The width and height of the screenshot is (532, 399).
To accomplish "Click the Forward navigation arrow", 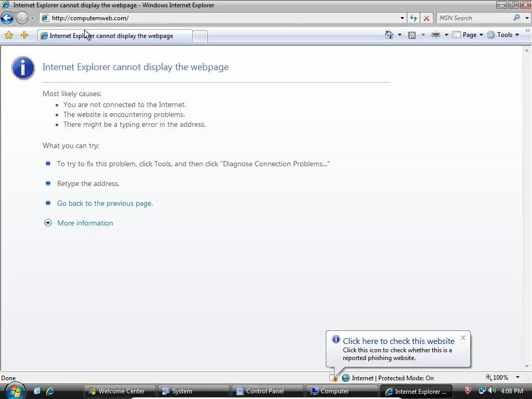I will click(22, 18).
